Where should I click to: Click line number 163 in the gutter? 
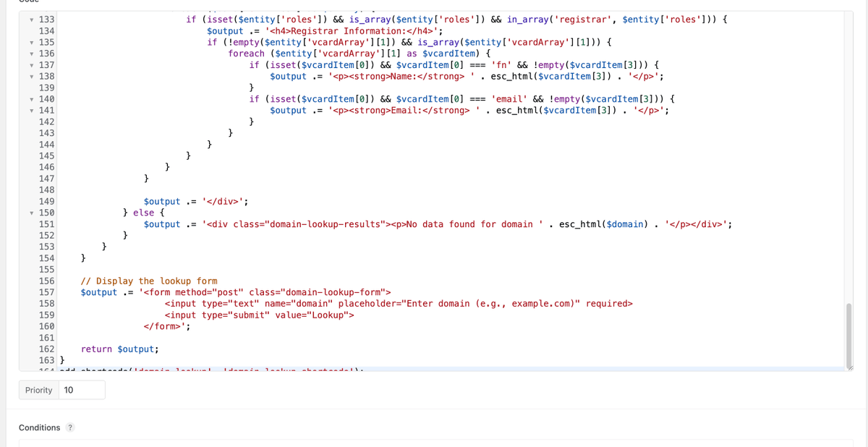point(46,360)
